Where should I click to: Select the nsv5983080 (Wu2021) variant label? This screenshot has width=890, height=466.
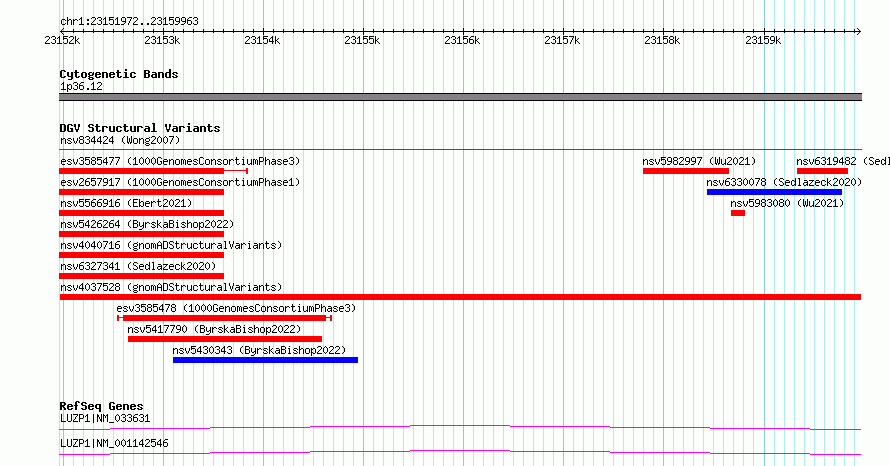[x=787, y=203]
